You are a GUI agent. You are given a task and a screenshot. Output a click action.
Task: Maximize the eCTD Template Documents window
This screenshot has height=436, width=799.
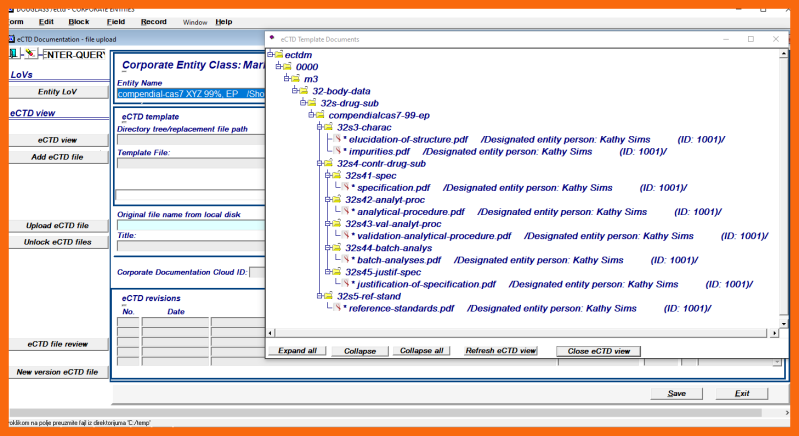pos(751,39)
